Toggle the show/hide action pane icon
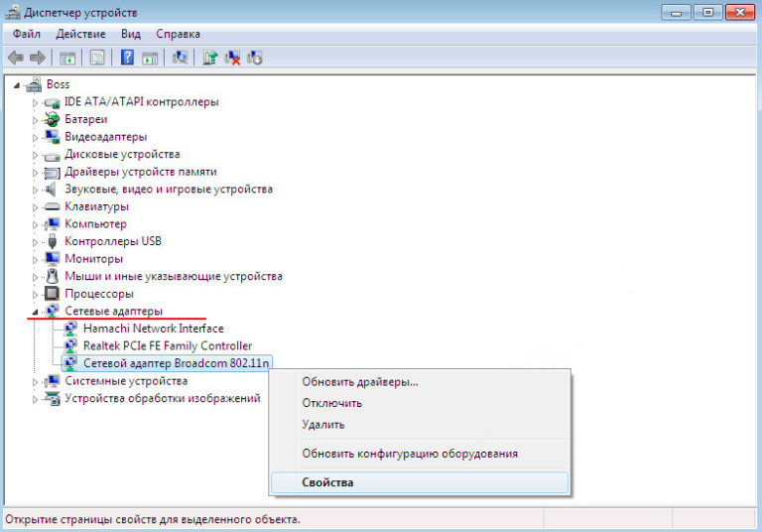This screenshot has width=762, height=532. (150, 58)
